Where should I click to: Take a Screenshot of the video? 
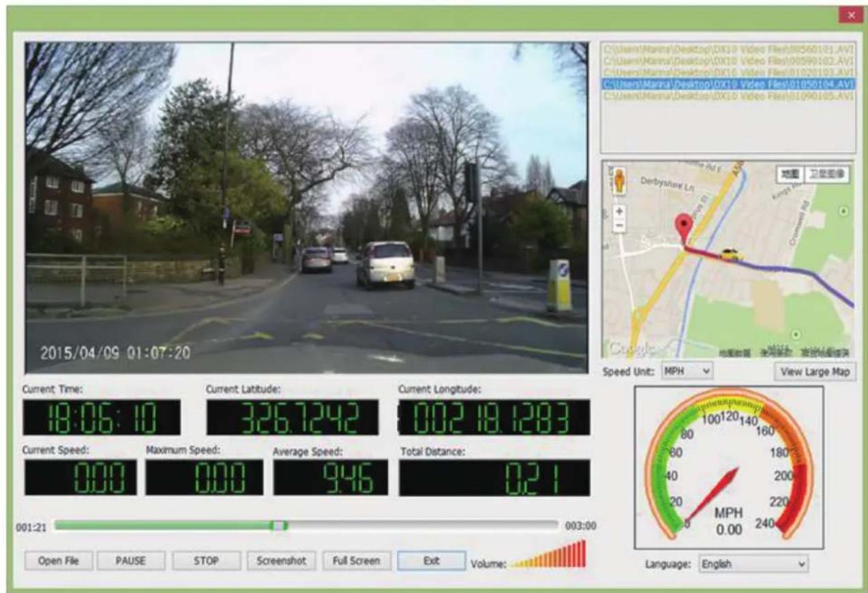(x=282, y=561)
